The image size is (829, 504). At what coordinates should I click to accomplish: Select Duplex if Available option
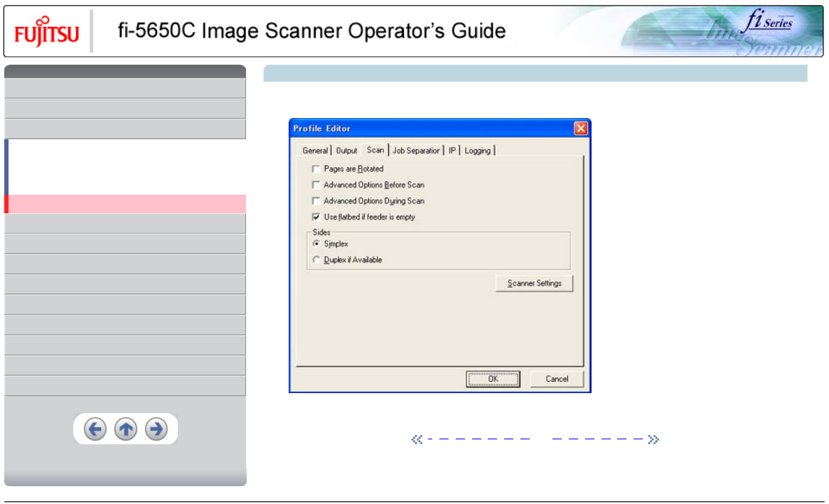[316, 259]
